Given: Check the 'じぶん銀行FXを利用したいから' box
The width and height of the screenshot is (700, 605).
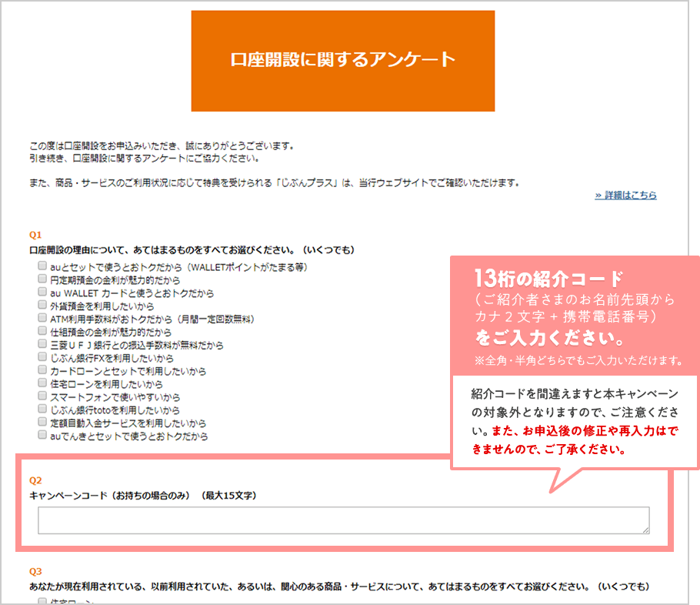Looking at the screenshot, I should [x=43, y=358].
